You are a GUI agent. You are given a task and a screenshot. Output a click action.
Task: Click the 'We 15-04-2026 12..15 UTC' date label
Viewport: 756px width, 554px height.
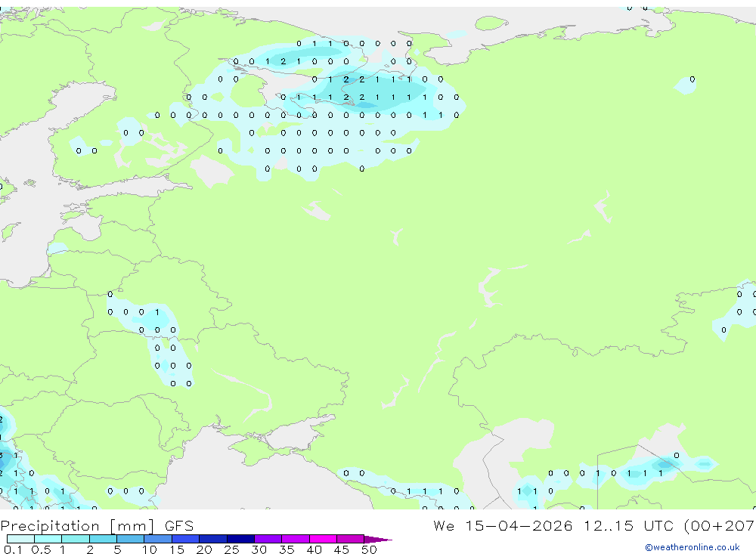click(x=553, y=525)
